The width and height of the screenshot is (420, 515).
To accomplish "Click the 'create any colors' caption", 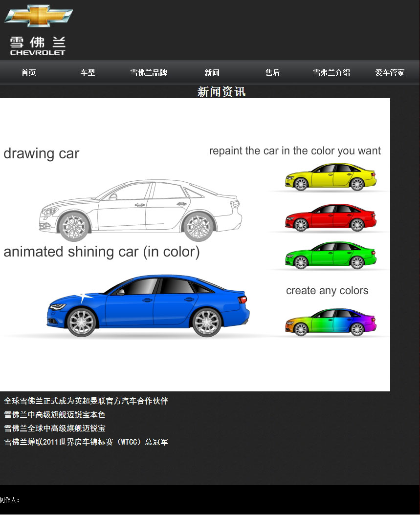I will point(327,291).
